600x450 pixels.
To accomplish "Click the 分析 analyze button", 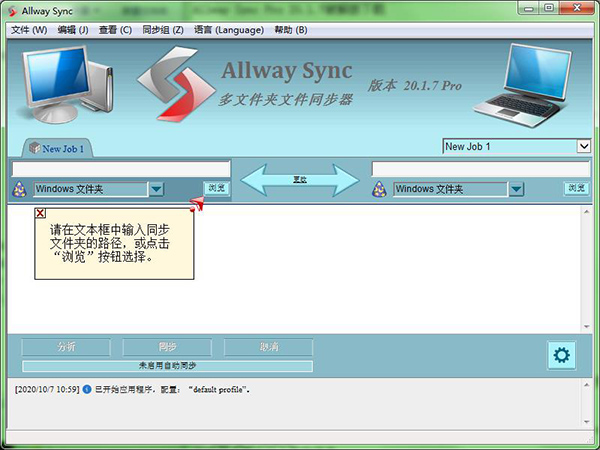I will click(x=66, y=347).
